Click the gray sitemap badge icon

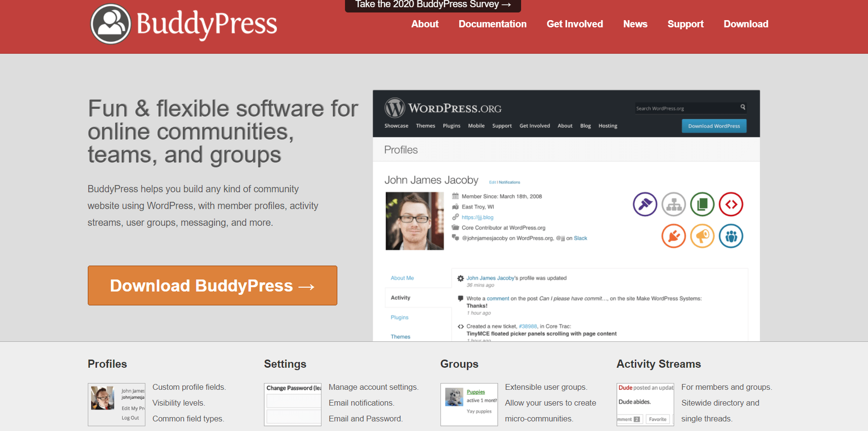(x=674, y=204)
